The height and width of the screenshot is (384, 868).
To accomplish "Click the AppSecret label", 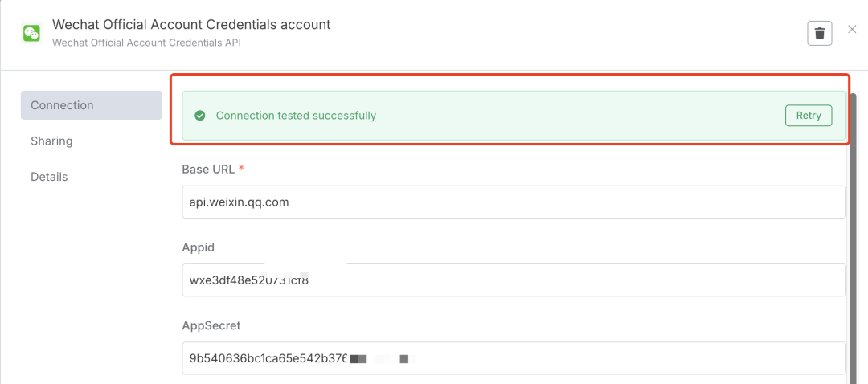I will tap(211, 325).
